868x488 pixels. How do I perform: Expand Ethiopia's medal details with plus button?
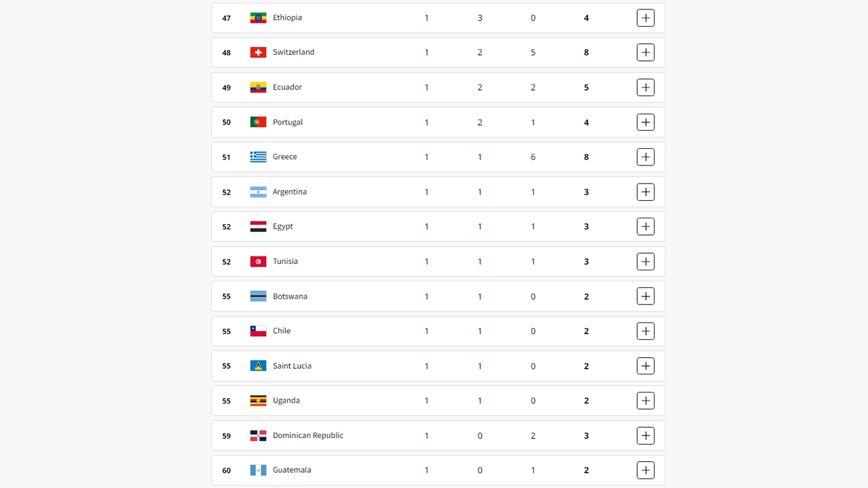(x=645, y=18)
